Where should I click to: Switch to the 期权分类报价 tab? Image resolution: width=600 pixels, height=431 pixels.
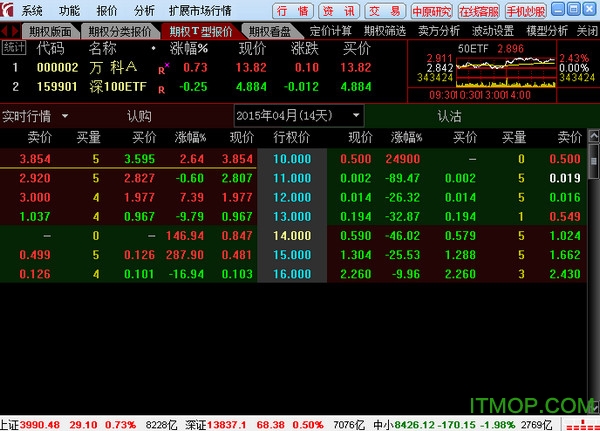(119, 31)
